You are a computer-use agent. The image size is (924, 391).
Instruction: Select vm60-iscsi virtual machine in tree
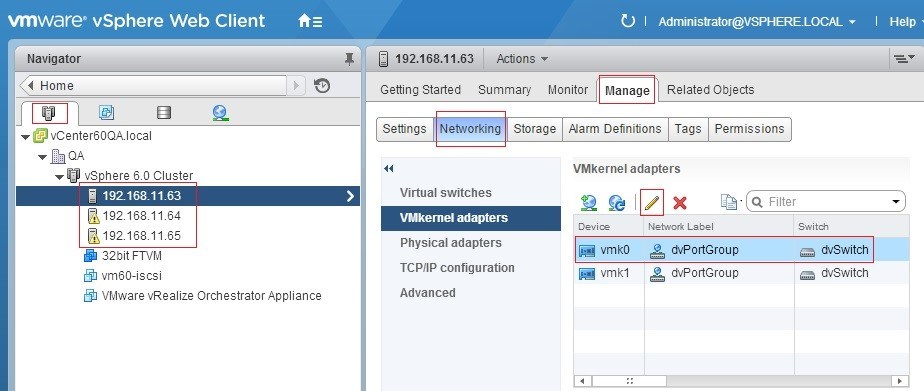tap(131, 276)
